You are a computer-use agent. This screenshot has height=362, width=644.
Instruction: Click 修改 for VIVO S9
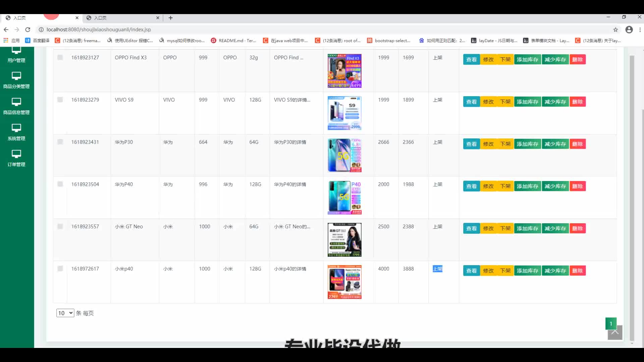488,102
